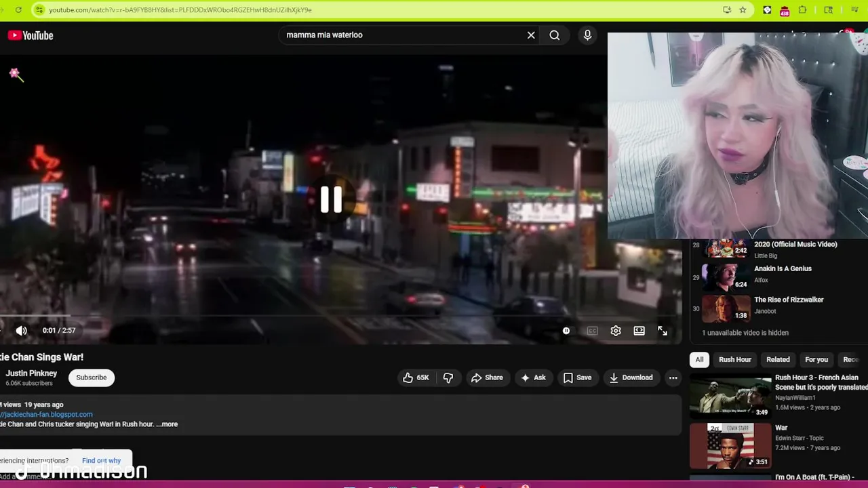Viewport: 868px width, 488px height.
Task: Click the YouTube logo
Action: coord(31,35)
